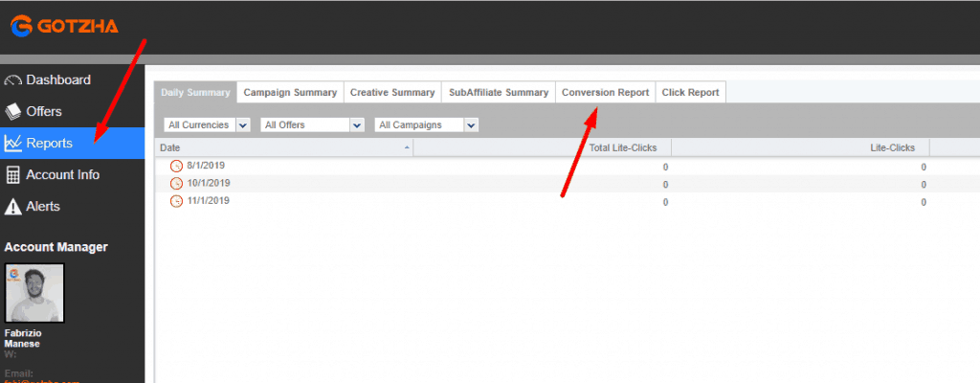
Task: Open the Creative Summary tab
Action: [x=392, y=93]
